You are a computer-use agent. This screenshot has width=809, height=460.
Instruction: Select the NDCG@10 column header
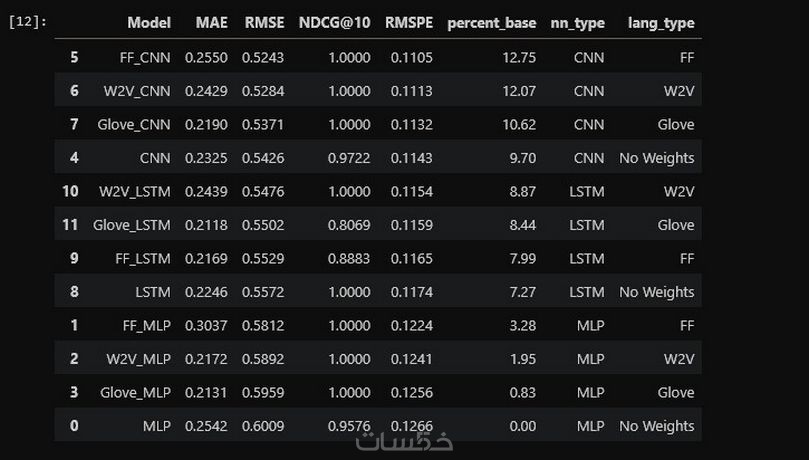[334, 23]
